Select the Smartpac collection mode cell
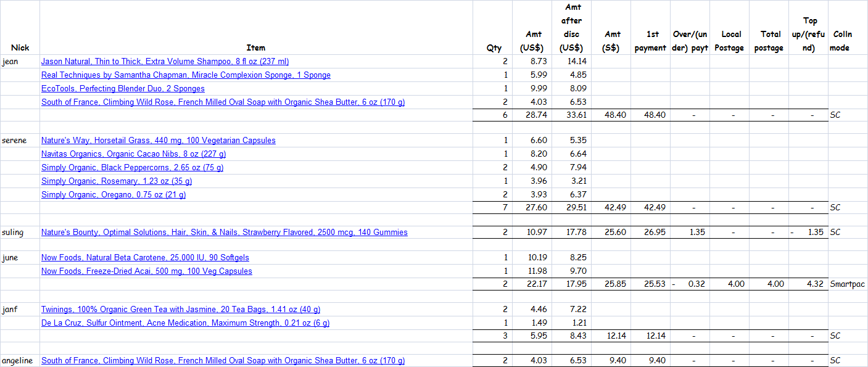This screenshot has width=868, height=367. (x=848, y=284)
